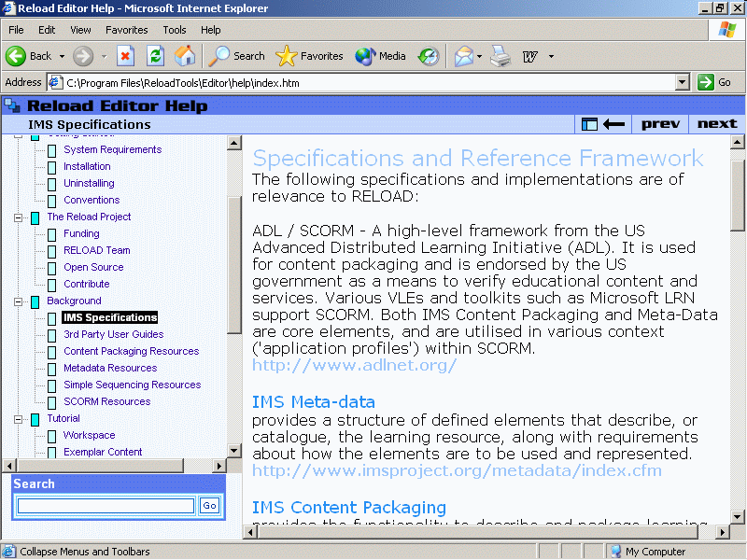Click the Mail envelope toolbar icon
Viewport: 747px width, 560px height.
(x=463, y=56)
